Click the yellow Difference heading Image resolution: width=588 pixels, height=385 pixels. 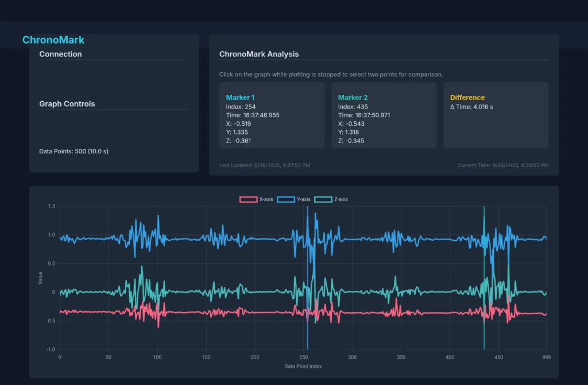(467, 98)
